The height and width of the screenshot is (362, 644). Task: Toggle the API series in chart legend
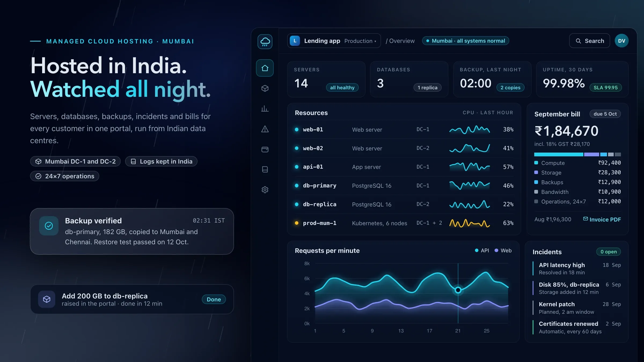(x=482, y=250)
